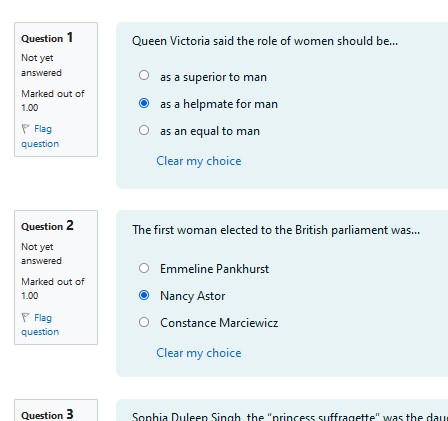Clear my choice for Question 2

point(199,353)
